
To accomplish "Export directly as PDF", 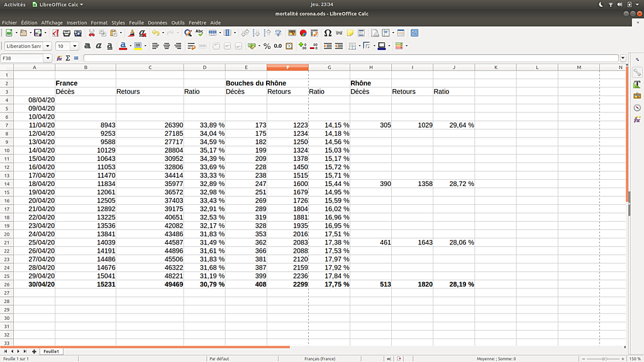I will [55, 33].
